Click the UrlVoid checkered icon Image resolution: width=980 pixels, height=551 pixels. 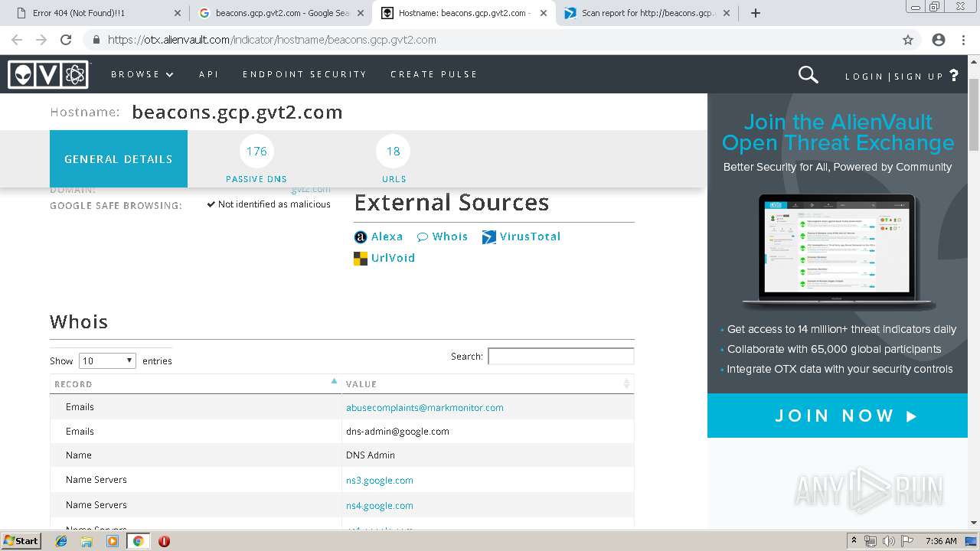click(x=360, y=259)
